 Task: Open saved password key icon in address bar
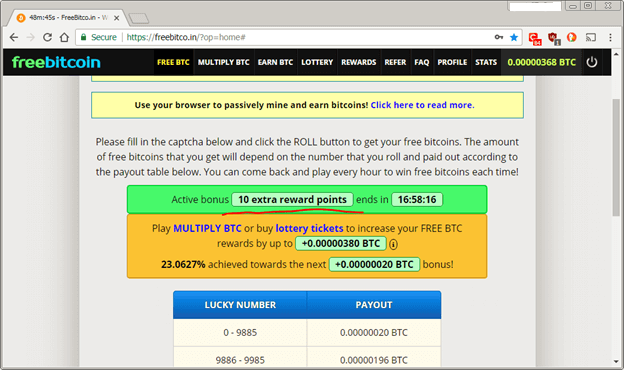[499, 37]
